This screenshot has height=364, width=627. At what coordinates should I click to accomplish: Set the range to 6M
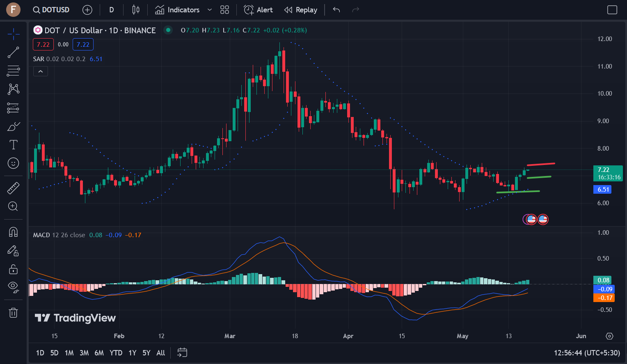click(99, 353)
